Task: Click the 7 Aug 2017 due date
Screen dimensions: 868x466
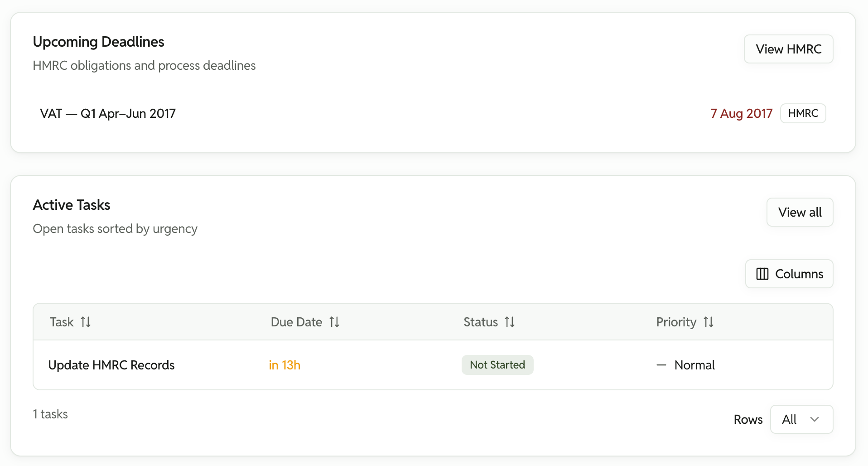Action: pos(741,113)
